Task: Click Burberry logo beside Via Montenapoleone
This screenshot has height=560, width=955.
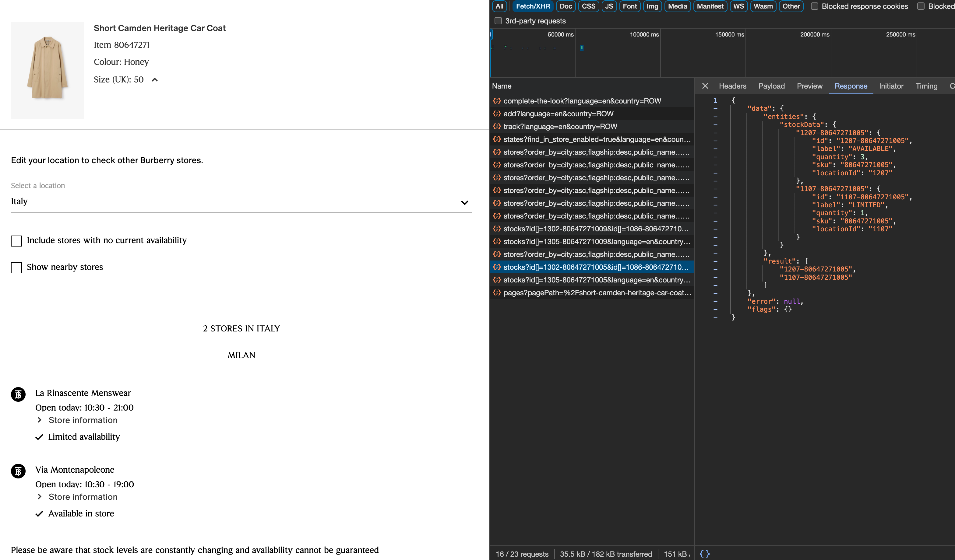Action: click(x=18, y=471)
